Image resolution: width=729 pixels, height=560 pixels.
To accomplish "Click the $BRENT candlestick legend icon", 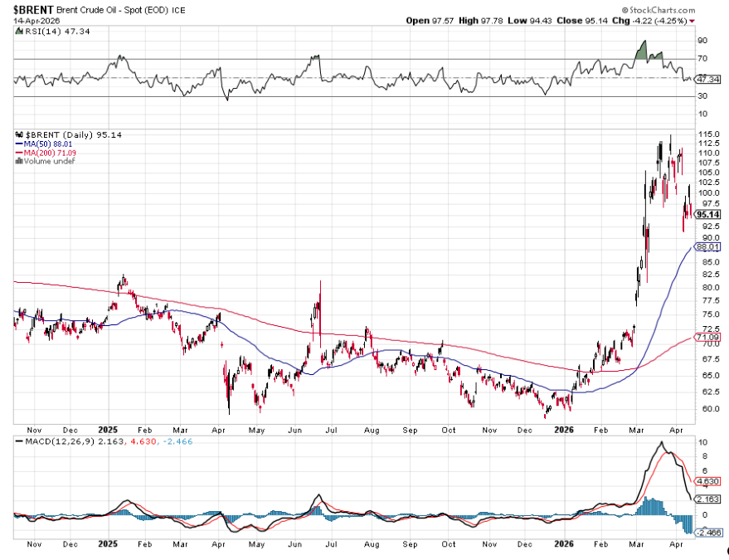I will point(19,134).
